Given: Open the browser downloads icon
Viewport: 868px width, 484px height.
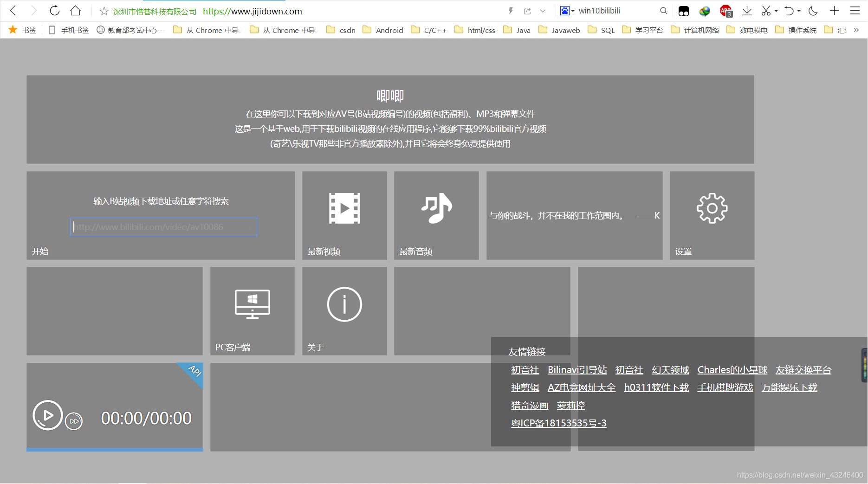Looking at the screenshot, I should (747, 11).
